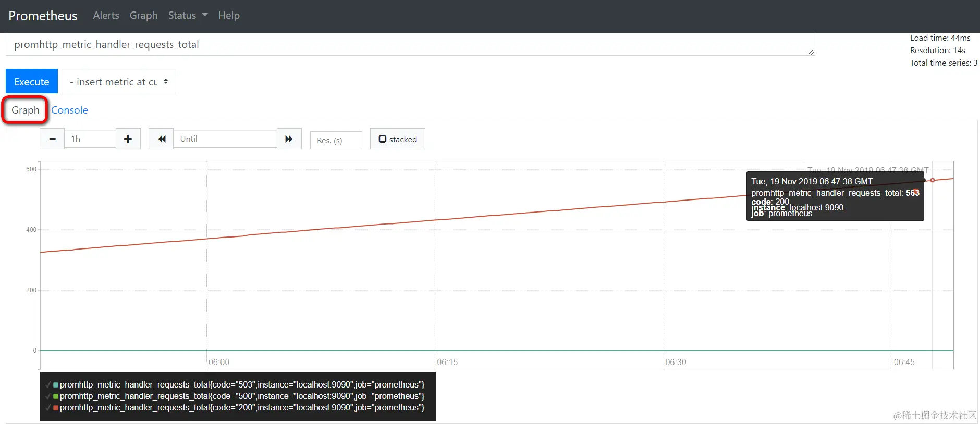Click the Prometheus brand link
Viewport: 980px width, 424px height.
[x=43, y=16]
